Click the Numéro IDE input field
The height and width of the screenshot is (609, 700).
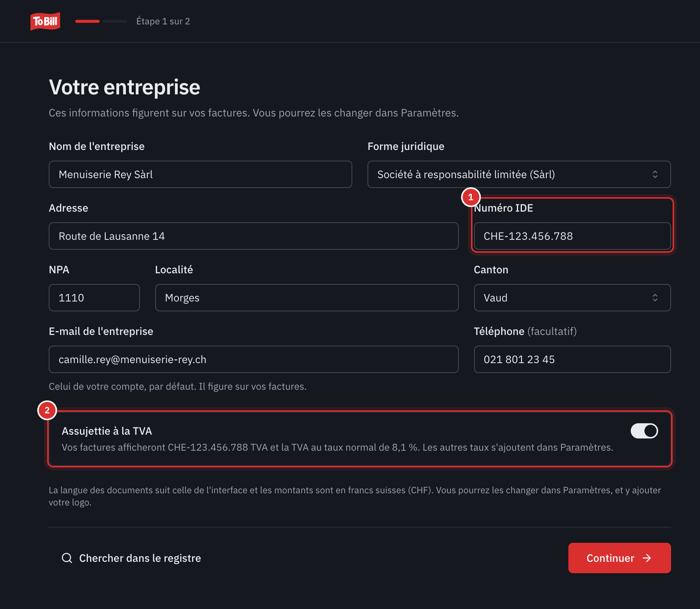tap(572, 236)
